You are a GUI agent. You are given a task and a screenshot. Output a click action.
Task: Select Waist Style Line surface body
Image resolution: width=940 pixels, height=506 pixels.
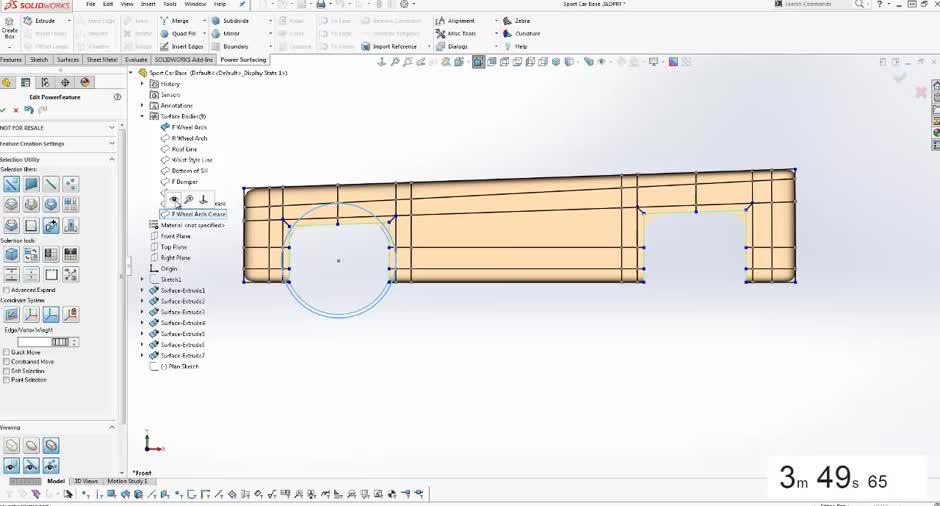(x=192, y=160)
